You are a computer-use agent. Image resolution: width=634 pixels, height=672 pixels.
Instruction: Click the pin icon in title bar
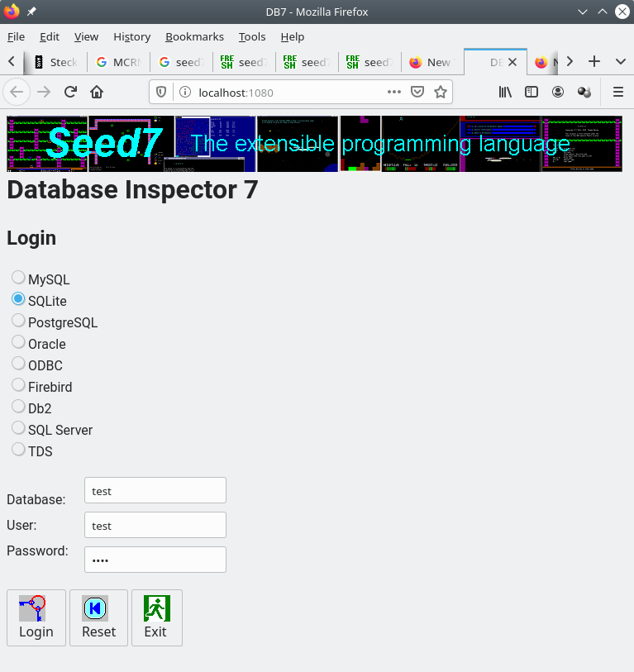point(31,12)
